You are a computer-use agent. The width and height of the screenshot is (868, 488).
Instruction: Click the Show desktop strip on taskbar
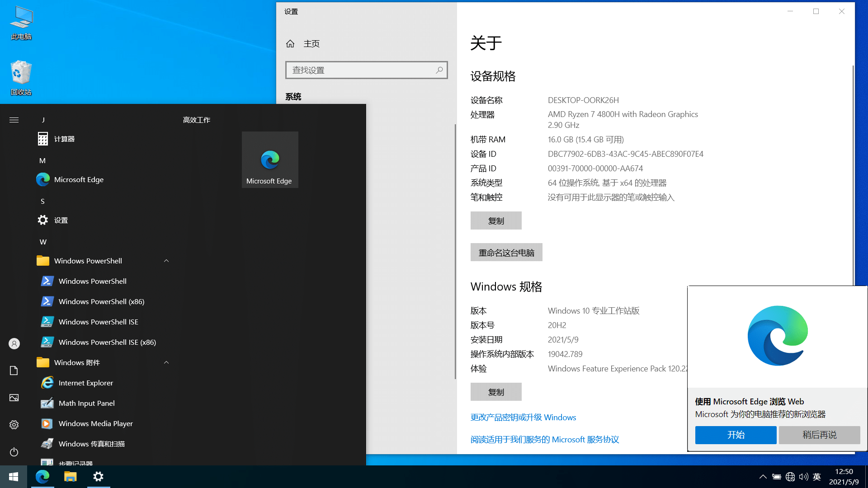pyautogui.click(x=866, y=477)
